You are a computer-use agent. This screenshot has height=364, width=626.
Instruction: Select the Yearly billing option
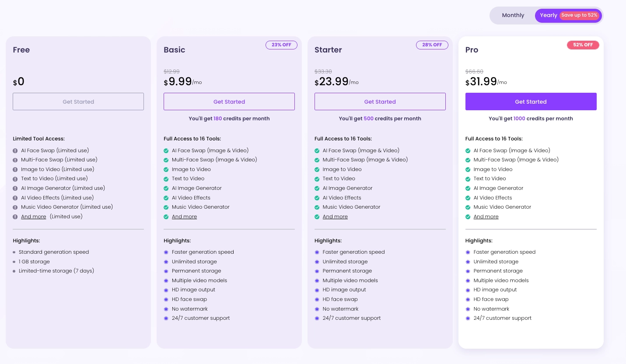coord(549,15)
